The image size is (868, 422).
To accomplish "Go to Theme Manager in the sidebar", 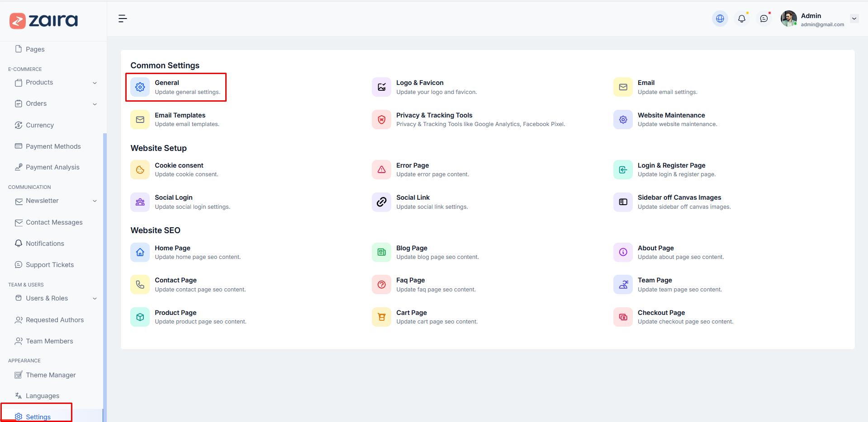I will (x=51, y=375).
